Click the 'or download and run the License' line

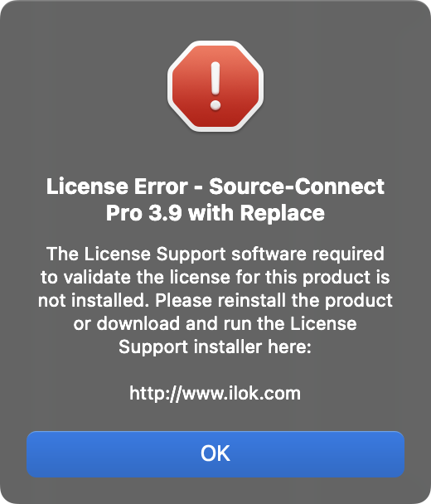tap(215, 323)
